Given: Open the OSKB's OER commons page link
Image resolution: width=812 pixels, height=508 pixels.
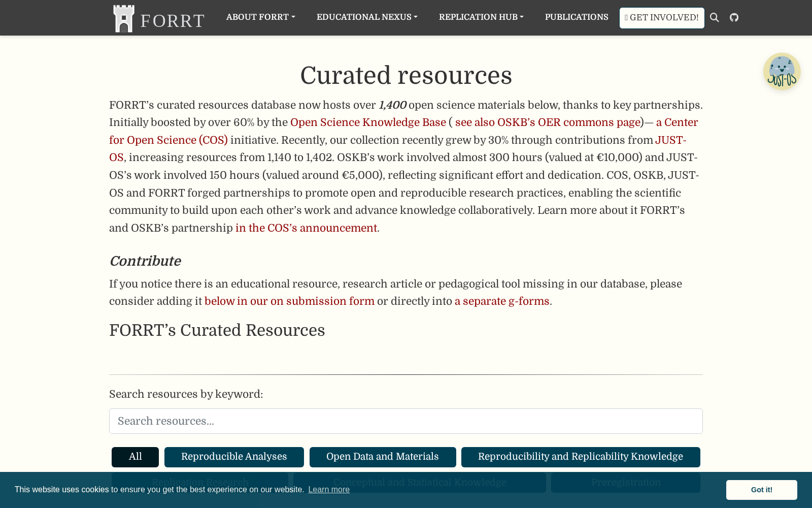Looking at the screenshot, I should pyautogui.click(x=548, y=122).
